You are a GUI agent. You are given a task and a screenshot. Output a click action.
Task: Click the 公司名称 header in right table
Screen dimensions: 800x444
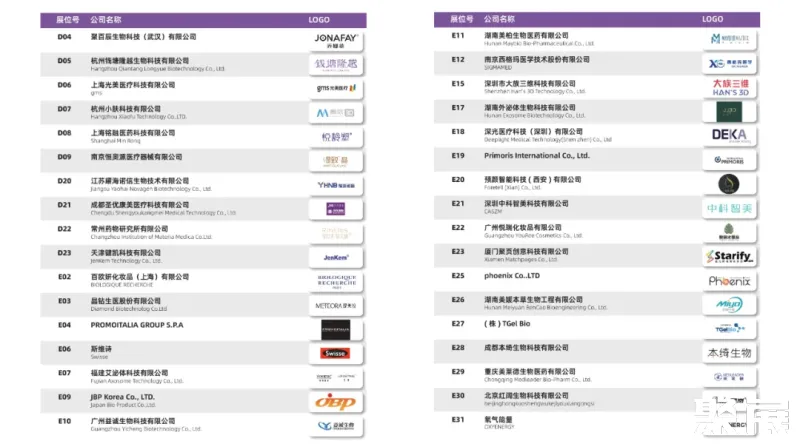499,19
